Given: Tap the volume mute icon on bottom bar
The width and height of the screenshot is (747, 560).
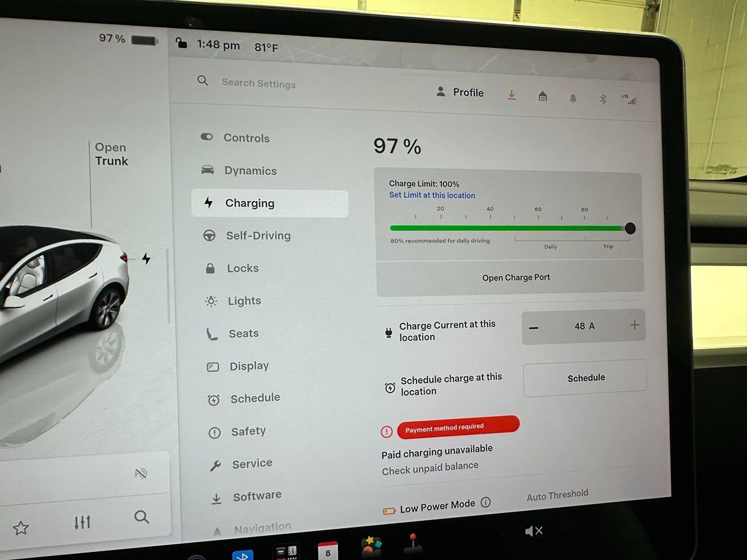Looking at the screenshot, I should coord(534,531).
